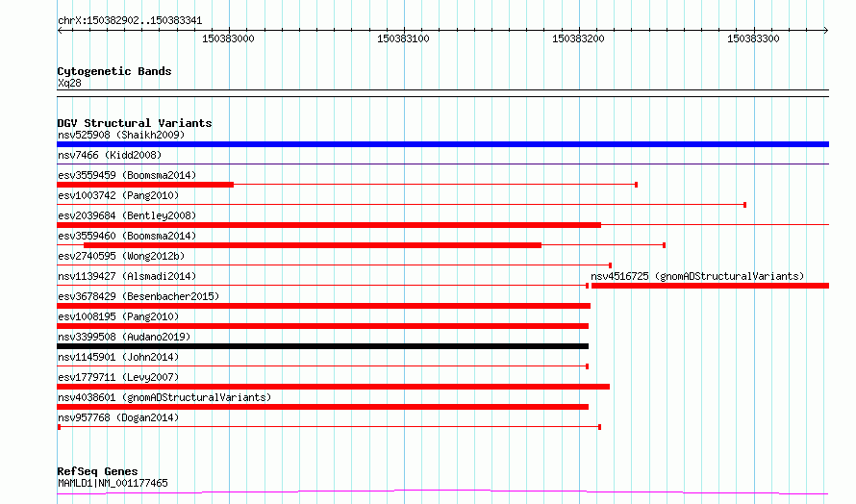
Task: Open variant esv1003742 (Pang2010) label
Action: click(x=118, y=195)
